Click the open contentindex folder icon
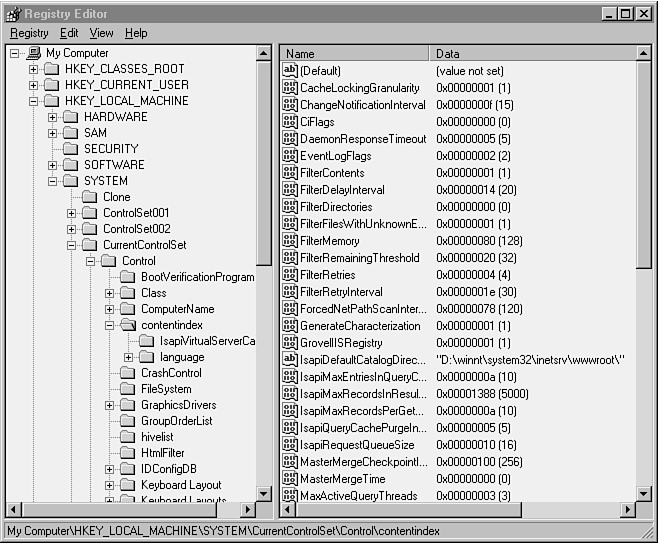The width and height of the screenshot is (660, 543). pos(128,325)
